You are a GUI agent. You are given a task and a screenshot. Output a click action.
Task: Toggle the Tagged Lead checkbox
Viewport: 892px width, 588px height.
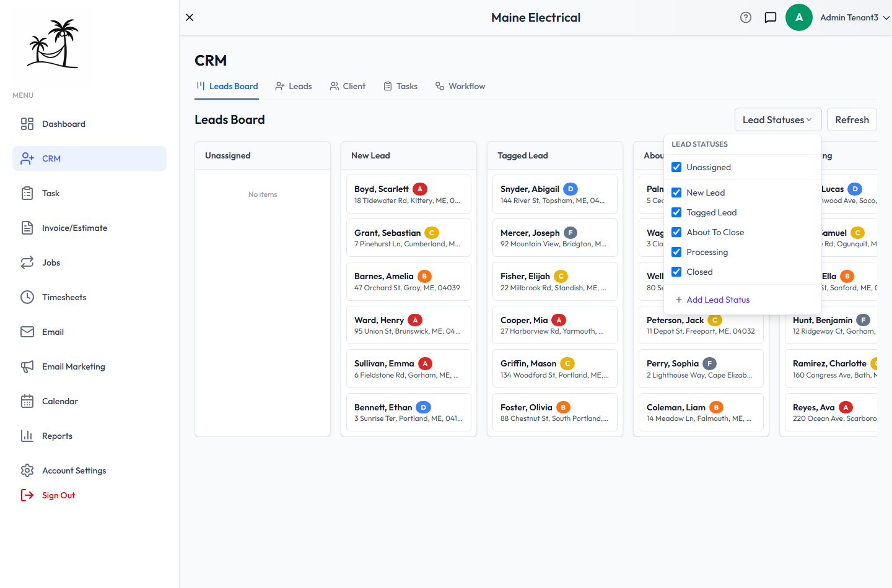676,212
